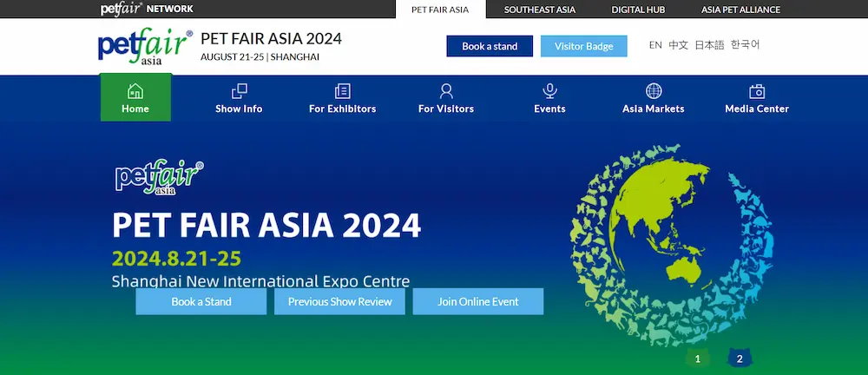Switch to SOUTHEAST ASIA tab
This screenshot has width=868, height=375.
coord(540,10)
